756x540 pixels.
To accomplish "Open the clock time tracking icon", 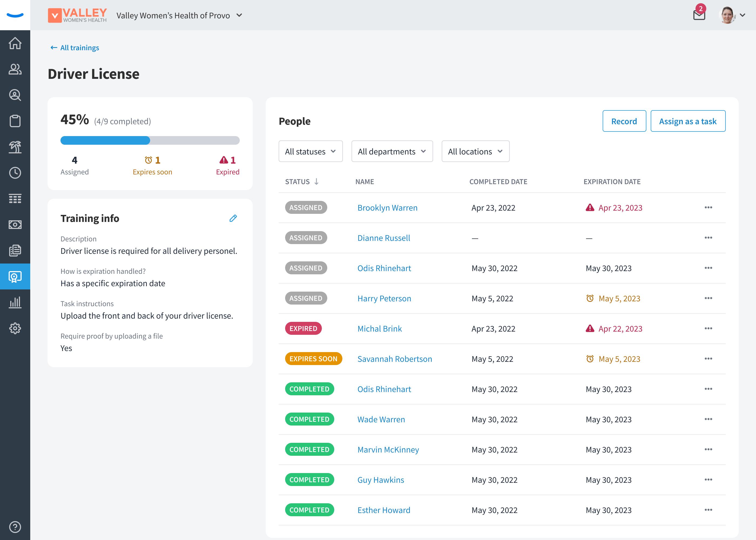I will pyautogui.click(x=15, y=173).
